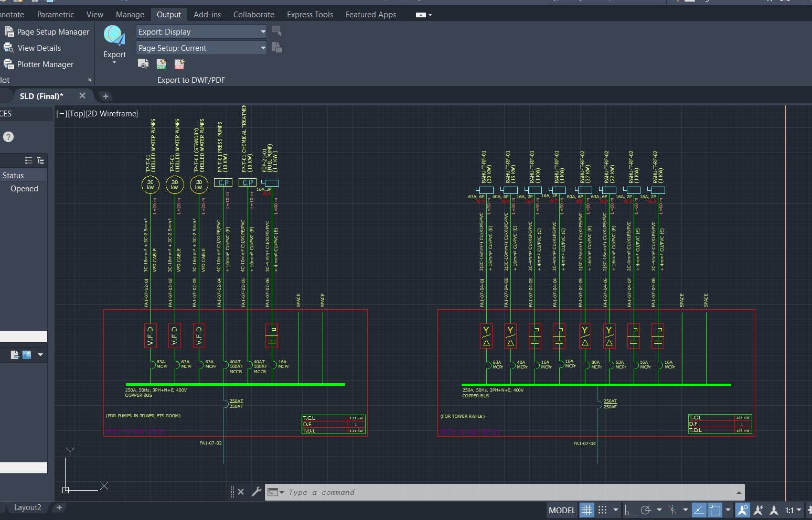Toggle isometric drafting icon in status bar
This screenshot has height=520, width=812.
point(672,510)
